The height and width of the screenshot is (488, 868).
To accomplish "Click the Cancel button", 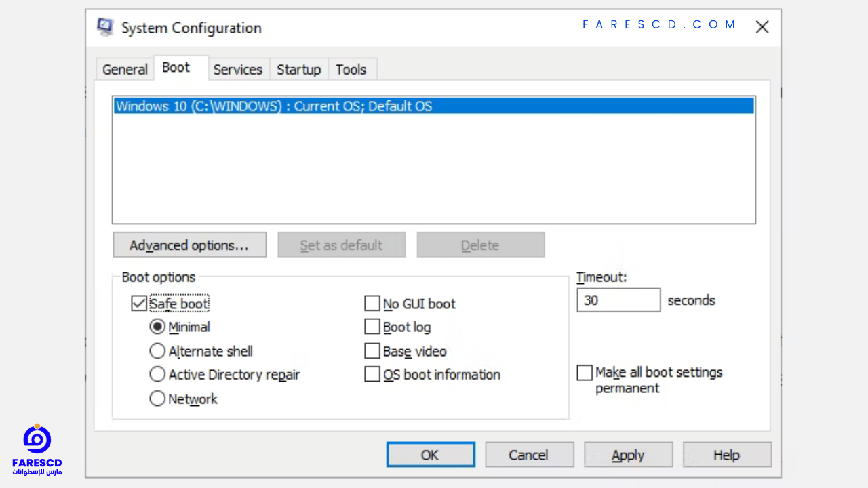I will [x=530, y=455].
